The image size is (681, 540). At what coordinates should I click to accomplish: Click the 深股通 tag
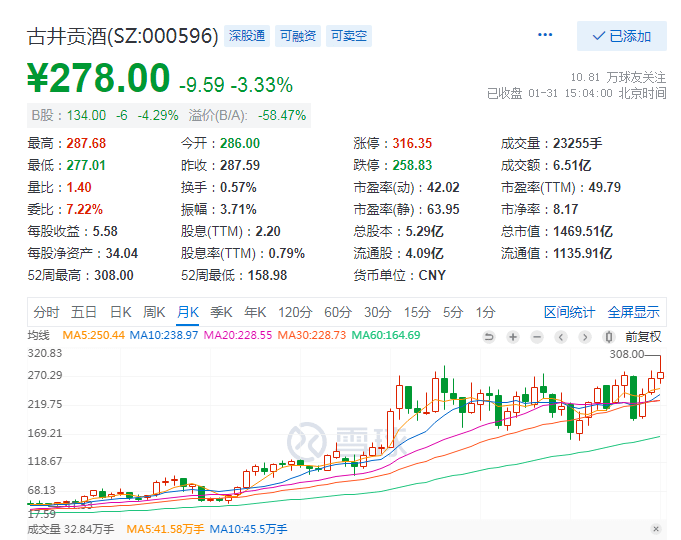[x=246, y=36]
